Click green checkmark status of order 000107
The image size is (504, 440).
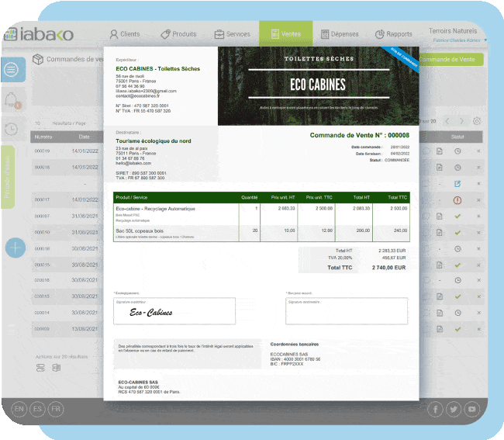coord(457,217)
